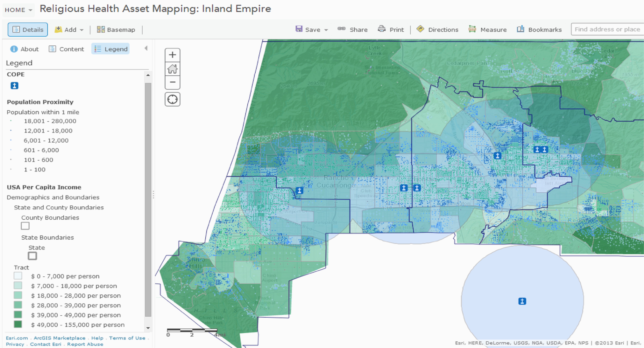Viewport: 644px width, 348px height.
Task: Focus the Find address or place field
Action: [x=607, y=29]
